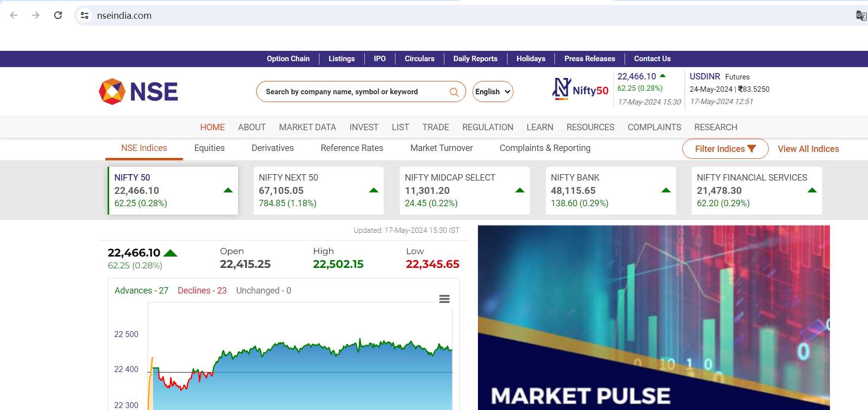Click the Unchanged - 0 label
Image resolution: width=868 pixels, height=410 pixels.
(264, 291)
